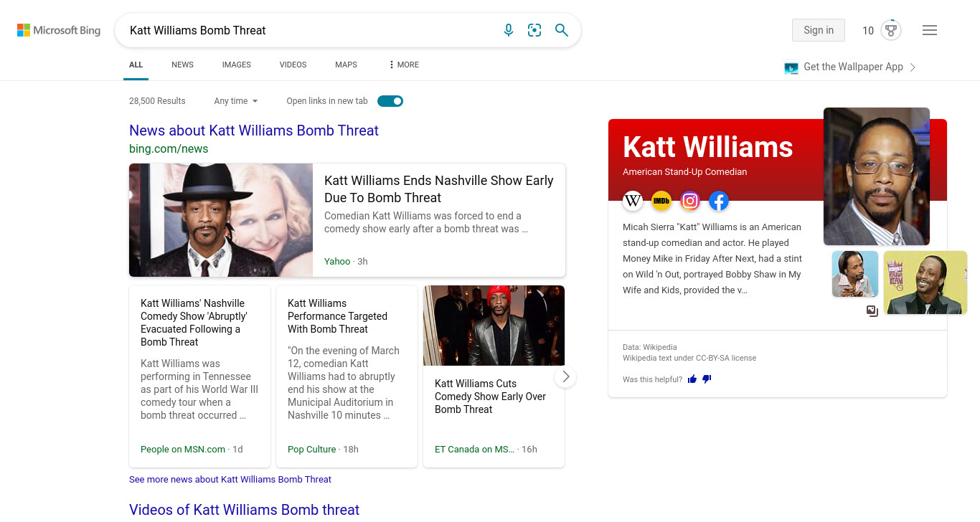Click Get the Wallpaper App link
Viewport: 980px width, 522px height.
point(853,67)
